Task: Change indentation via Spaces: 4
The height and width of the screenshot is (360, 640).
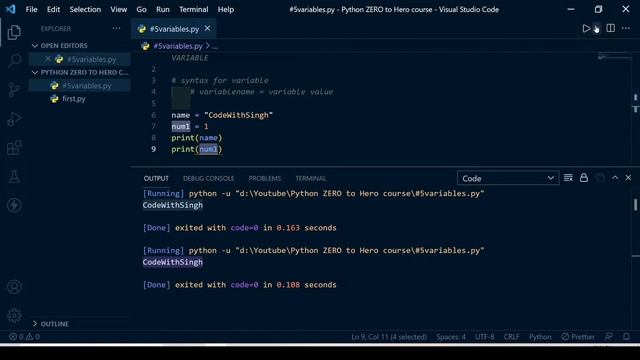Action: (x=451, y=337)
